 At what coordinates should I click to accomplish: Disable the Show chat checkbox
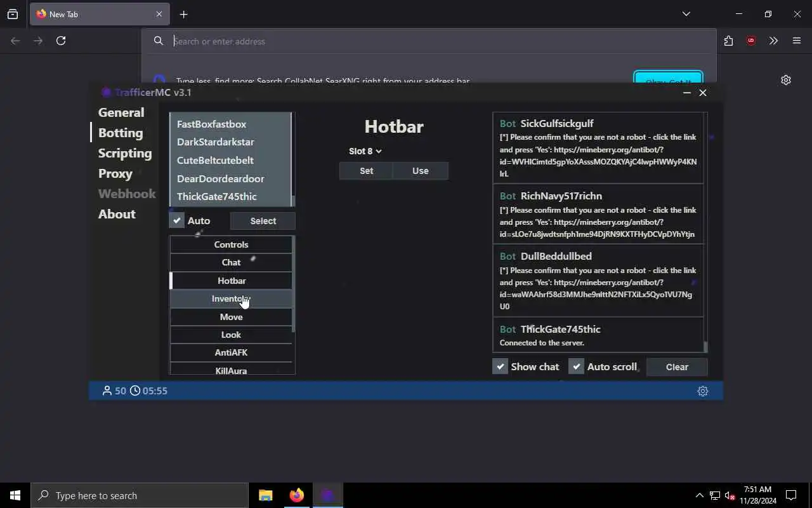pos(501,366)
